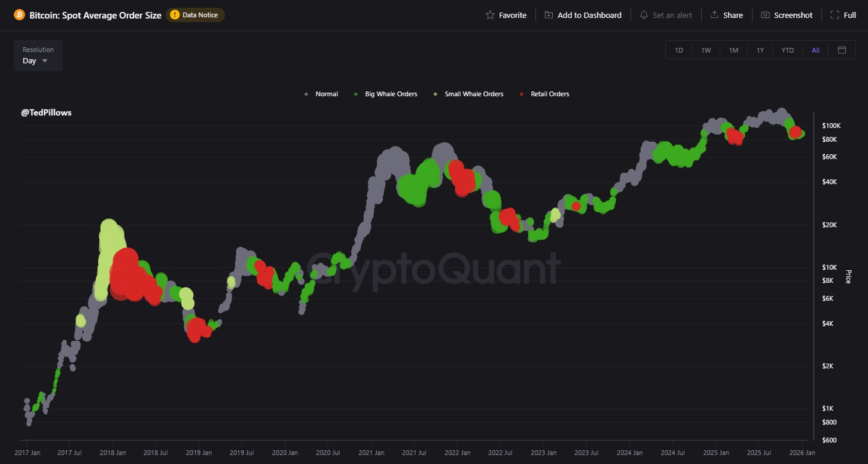Click the Share upload icon
The height and width of the screenshot is (464, 868).
click(x=714, y=15)
